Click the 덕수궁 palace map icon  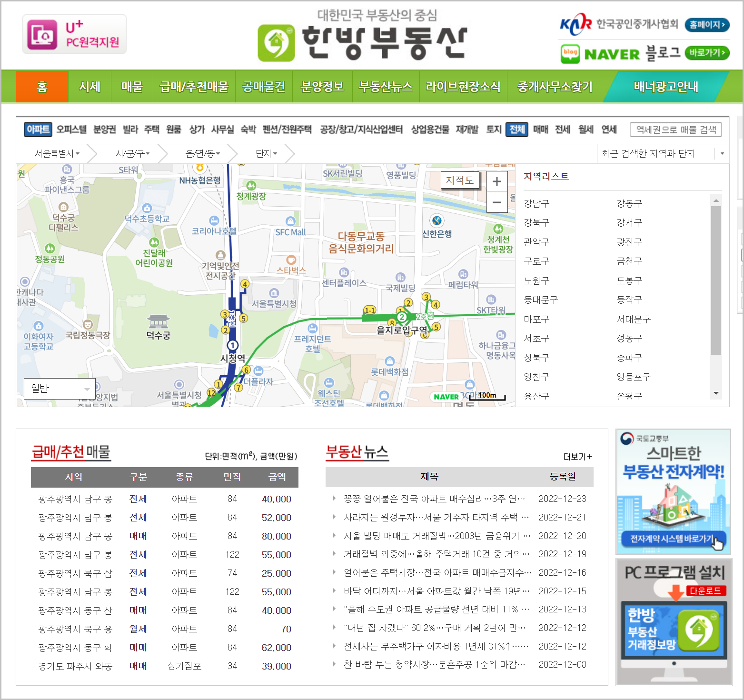coord(158,321)
